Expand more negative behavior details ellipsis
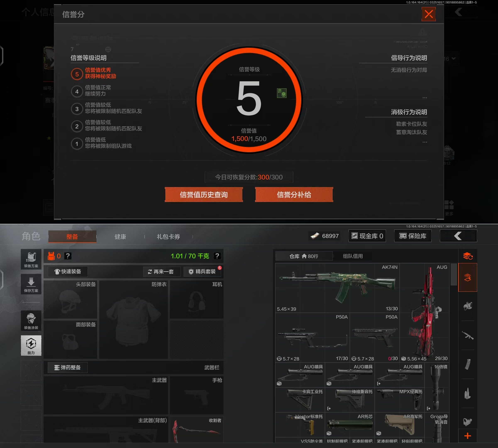This screenshot has height=448, width=498. (425, 142)
